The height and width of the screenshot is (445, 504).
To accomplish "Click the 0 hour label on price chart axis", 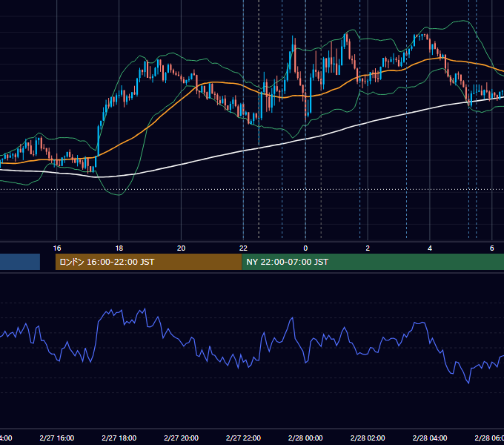I will click(305, 248).
